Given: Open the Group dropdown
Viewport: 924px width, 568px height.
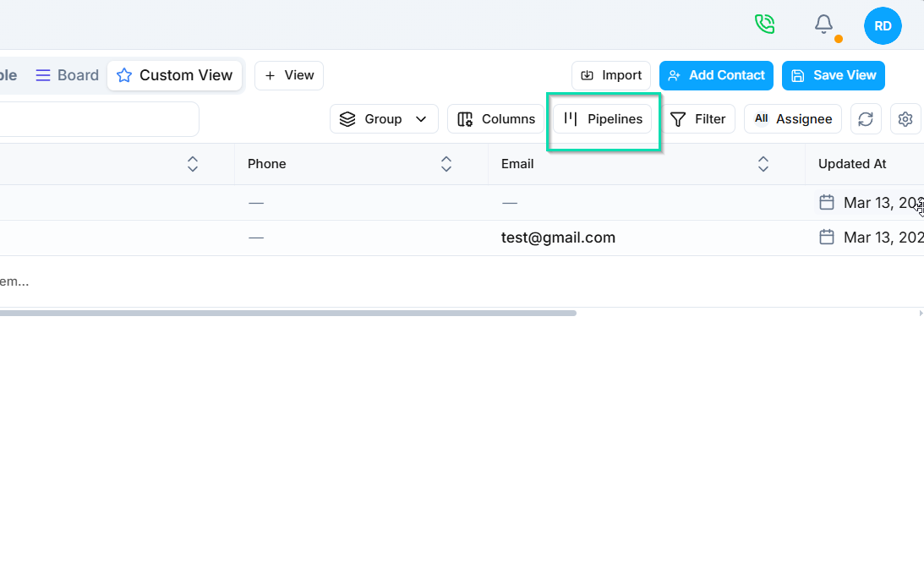Looking at the screenshot, I should (384, 118).
